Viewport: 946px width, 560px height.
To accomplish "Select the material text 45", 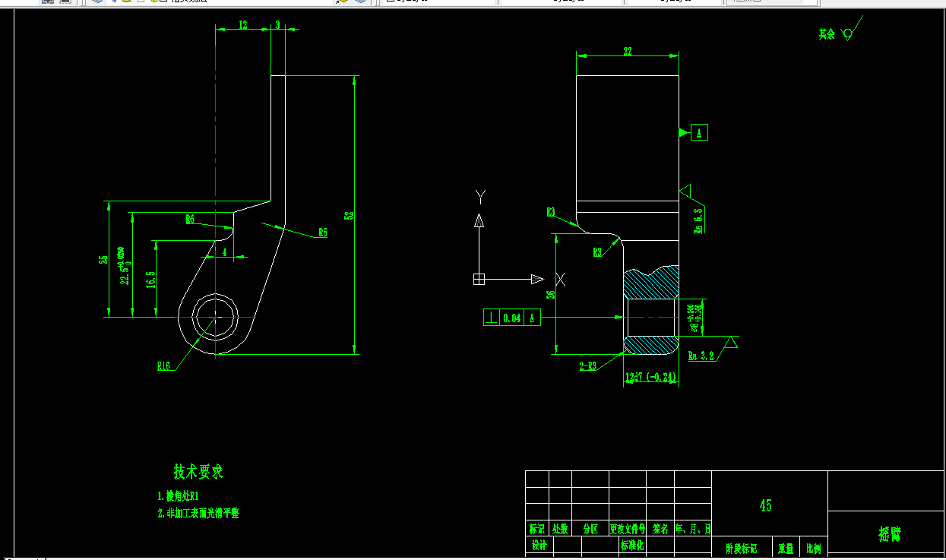I will click(x=766, y=505).
